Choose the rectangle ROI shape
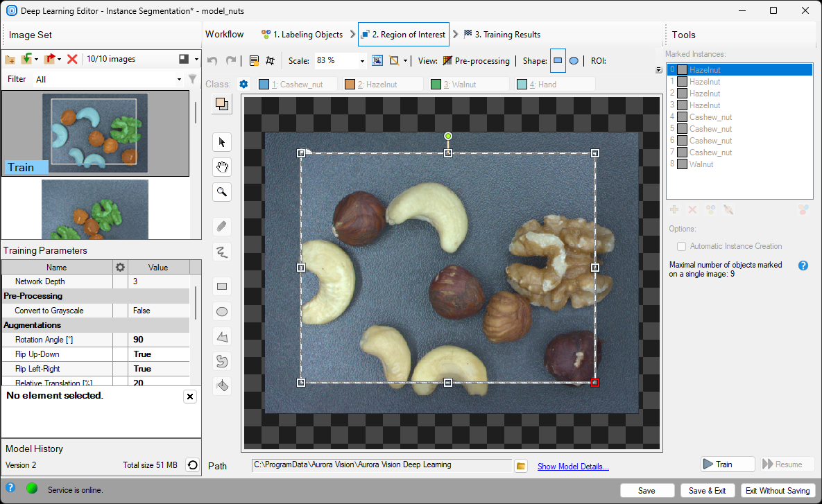This screenshot has height=504, width=822. (x=558, y=61)
